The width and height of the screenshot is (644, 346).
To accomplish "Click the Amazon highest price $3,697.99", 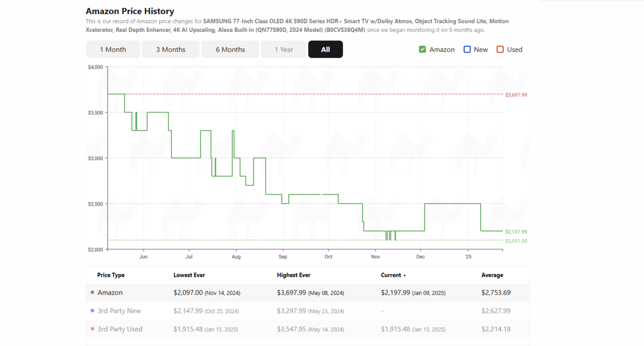I will 291,293.
